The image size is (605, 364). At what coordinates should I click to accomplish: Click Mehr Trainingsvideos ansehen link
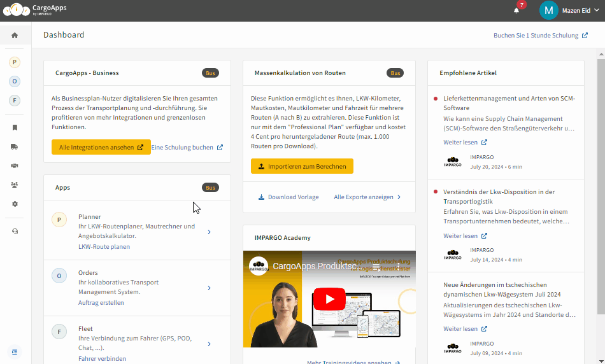pyautogui.click(x=353, y=362)
